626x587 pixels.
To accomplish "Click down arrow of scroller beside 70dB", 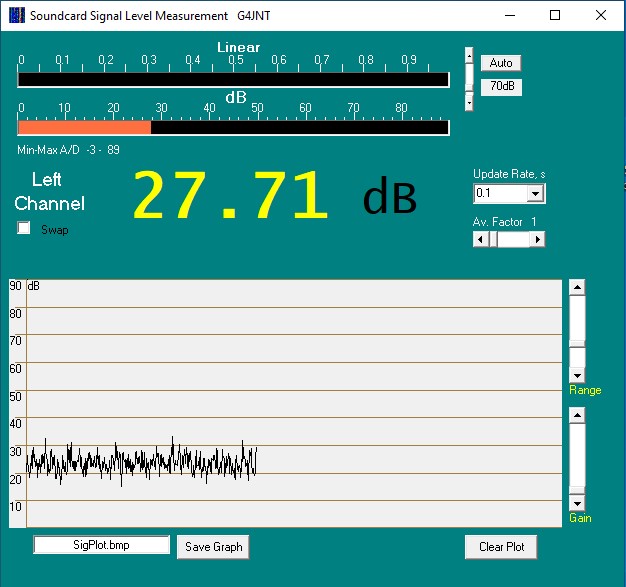I will click(x=469, y=103).
